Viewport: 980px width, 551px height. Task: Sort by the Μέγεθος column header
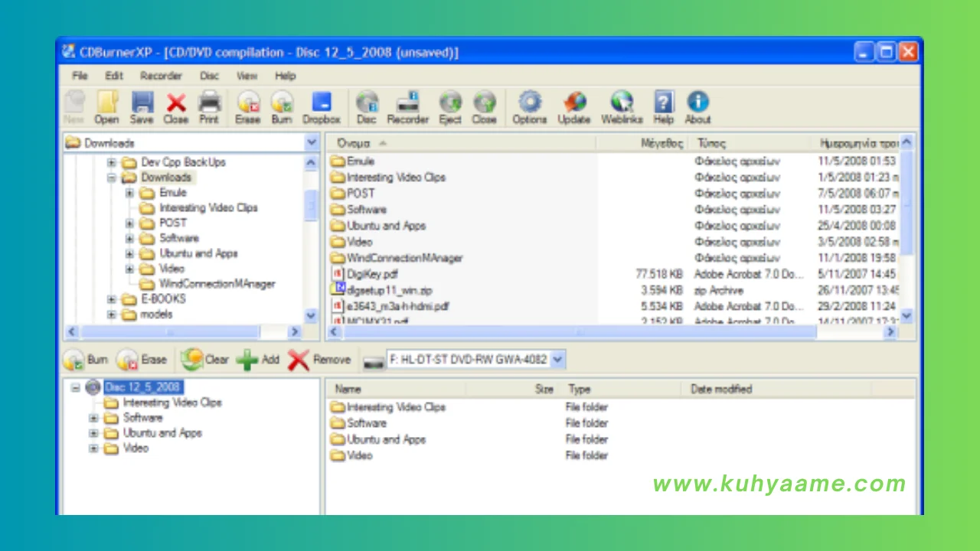coord(642,143)
